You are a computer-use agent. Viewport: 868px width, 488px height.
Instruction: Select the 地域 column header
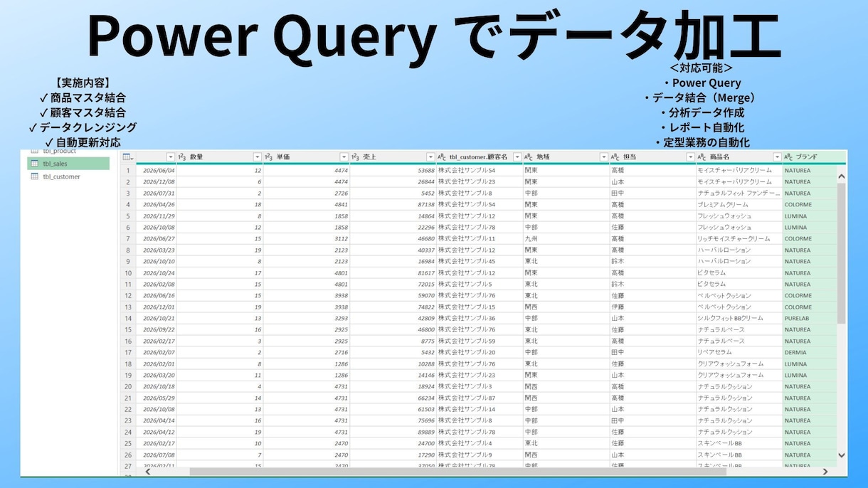566,157
